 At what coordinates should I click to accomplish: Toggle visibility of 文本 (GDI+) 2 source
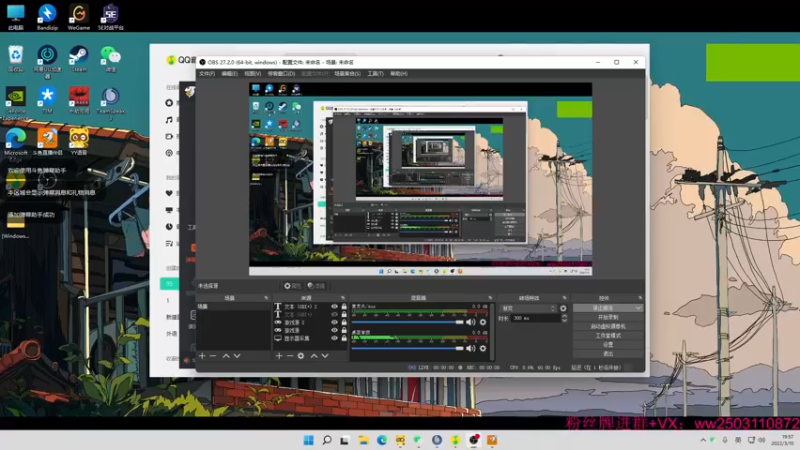(x=335, y=307)
